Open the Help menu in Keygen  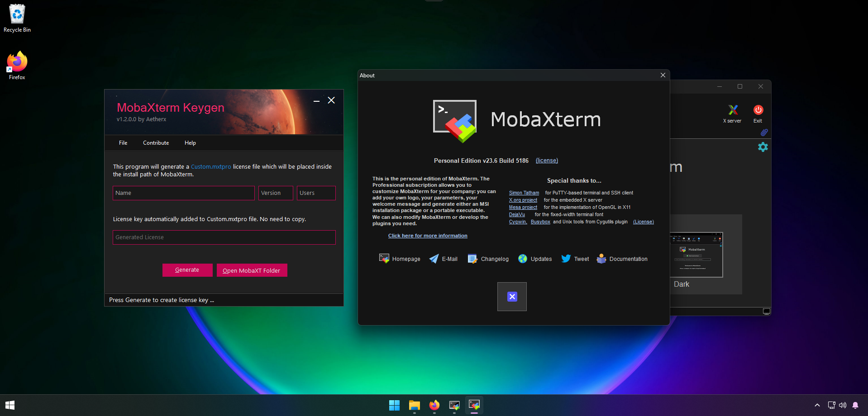tap(190, 143)
